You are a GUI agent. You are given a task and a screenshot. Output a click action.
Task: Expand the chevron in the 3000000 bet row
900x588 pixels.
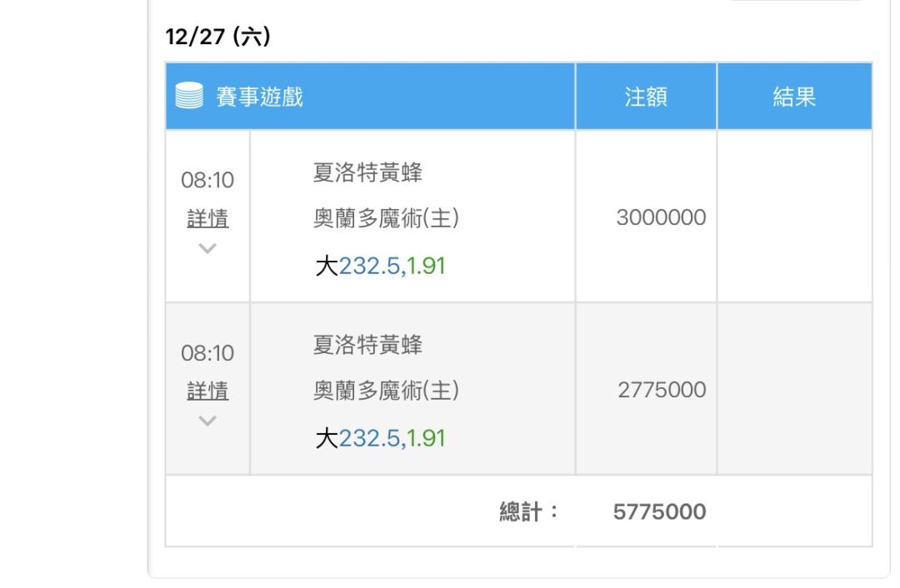pyautogui.click(x=207, y=248)
